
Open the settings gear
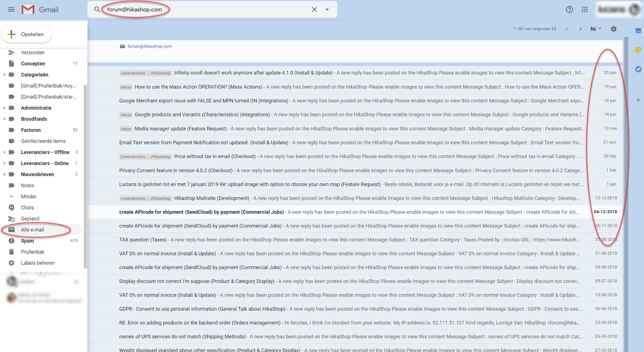click(613, 29)
